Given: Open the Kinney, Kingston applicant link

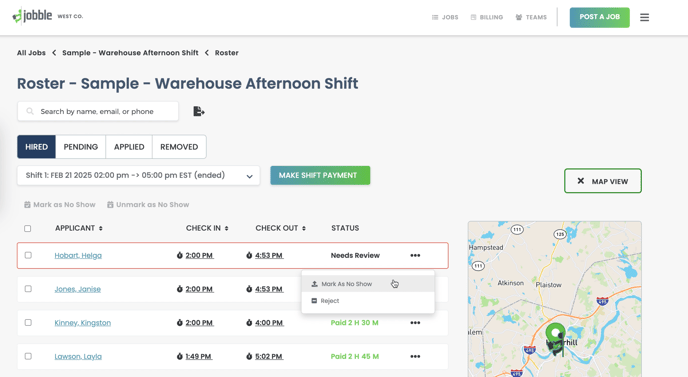Looking at the screenshot, I should click(x=82, y=323).
